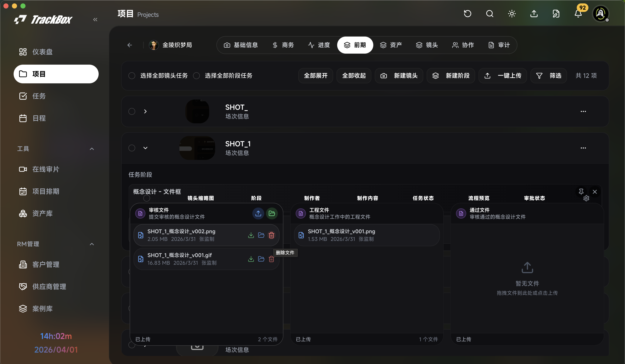Select 选择全部镜头任务 radio
Image resolution: width=625 pixels, height=364 pixels.
132,76
